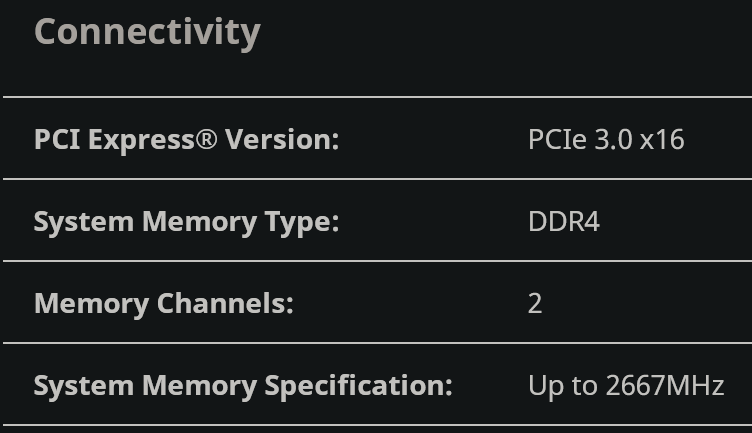Click the PCIe 3.0 x16 value
This screenshot has height=433, width=752.
606,140
